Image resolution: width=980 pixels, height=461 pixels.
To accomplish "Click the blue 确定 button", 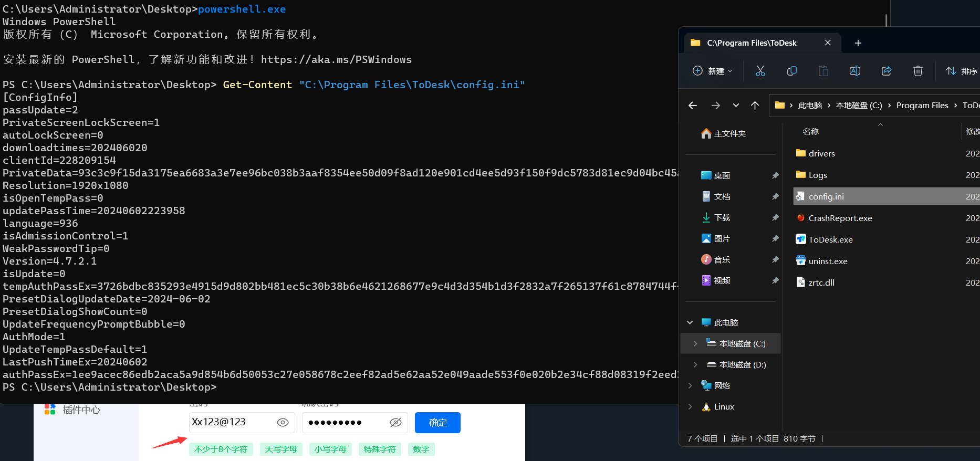I will coord(437,423).
